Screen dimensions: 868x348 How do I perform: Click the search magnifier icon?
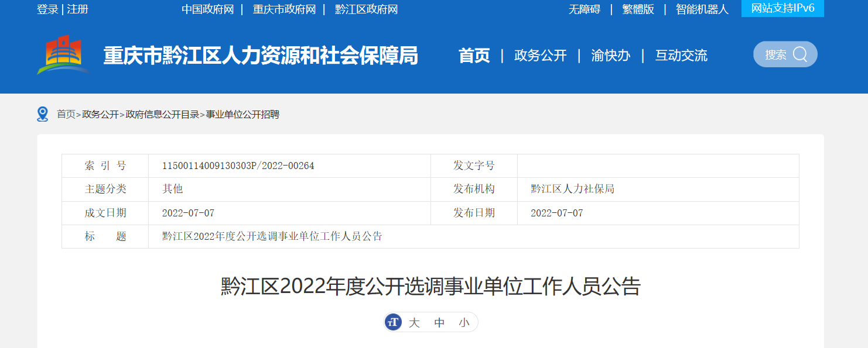[x=799, y=54]
